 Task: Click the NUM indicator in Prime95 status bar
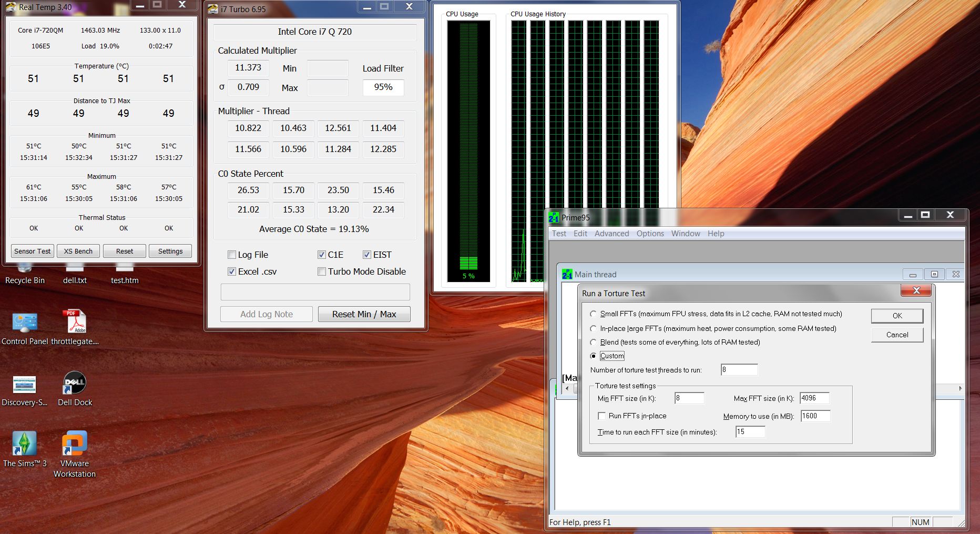pyautogui.click(x=921, y=522)
